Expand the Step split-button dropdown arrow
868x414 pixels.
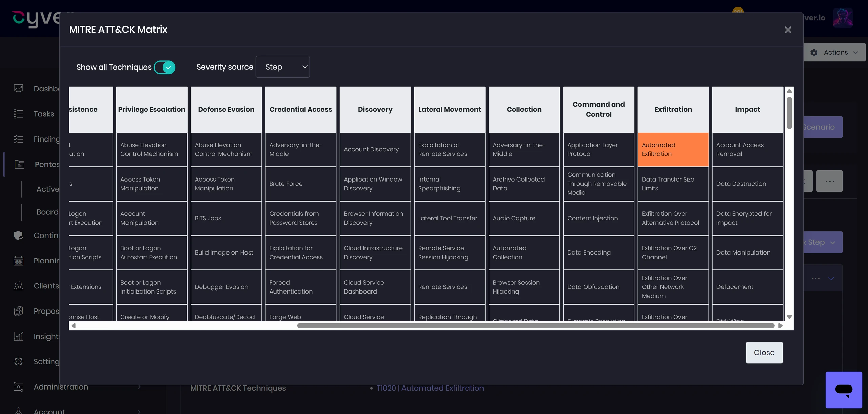click(x=833, y=242)
